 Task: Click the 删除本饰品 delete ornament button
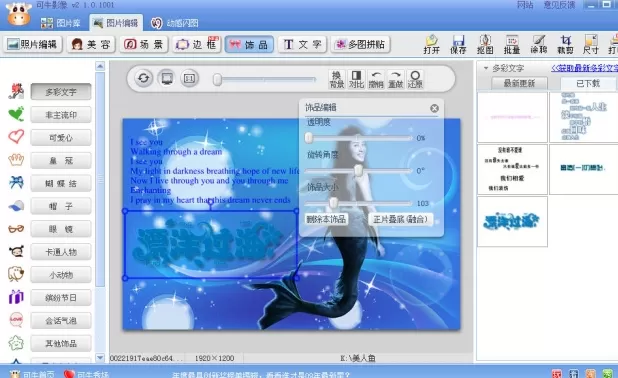pos(326,219)
